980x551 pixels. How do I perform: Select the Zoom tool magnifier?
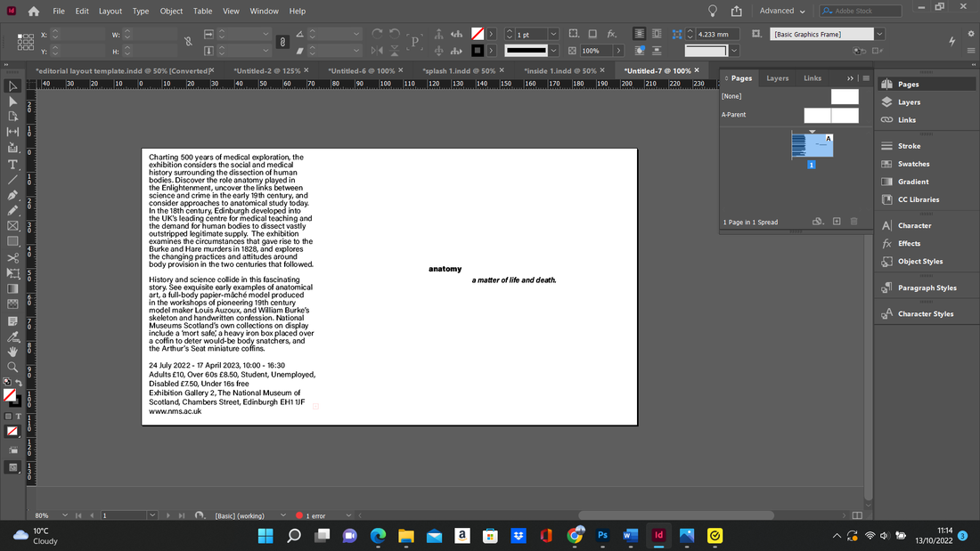tap(12, 368)
